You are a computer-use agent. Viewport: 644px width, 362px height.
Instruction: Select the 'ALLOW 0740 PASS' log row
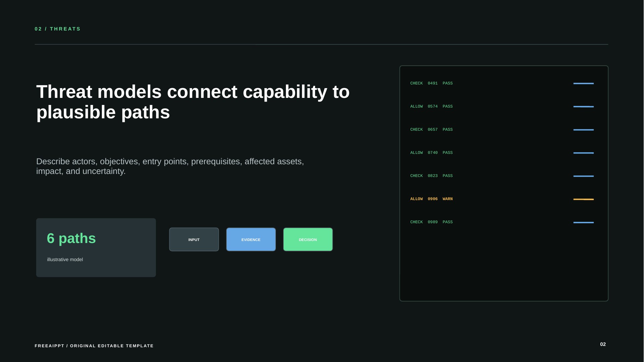[431, 153]
